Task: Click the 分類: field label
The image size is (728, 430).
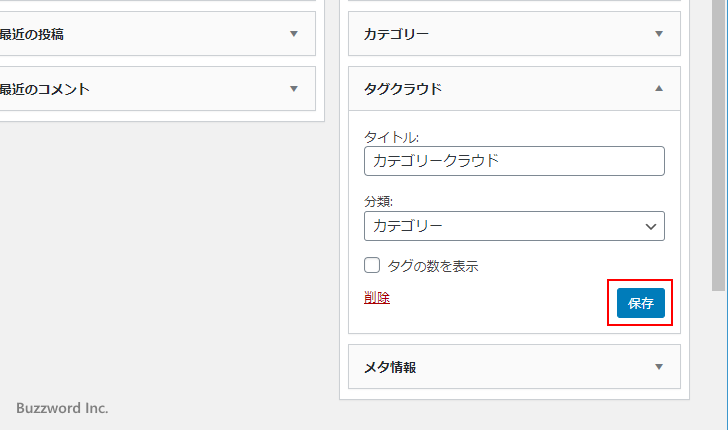Action: 379,201
